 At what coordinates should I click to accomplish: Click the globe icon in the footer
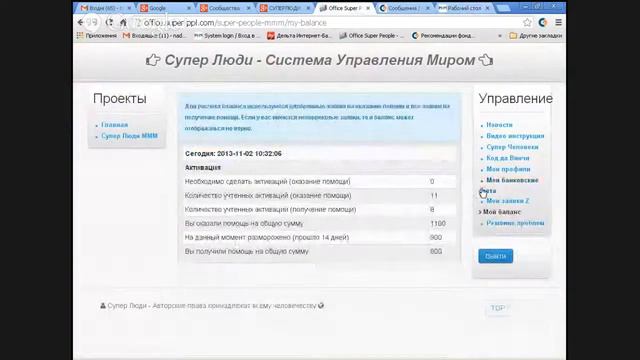(321, 305)
